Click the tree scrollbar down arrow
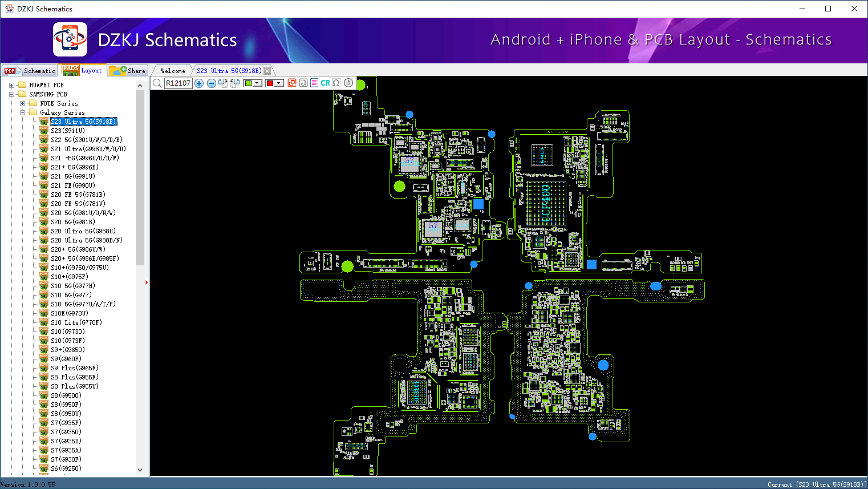 point(140,470)
